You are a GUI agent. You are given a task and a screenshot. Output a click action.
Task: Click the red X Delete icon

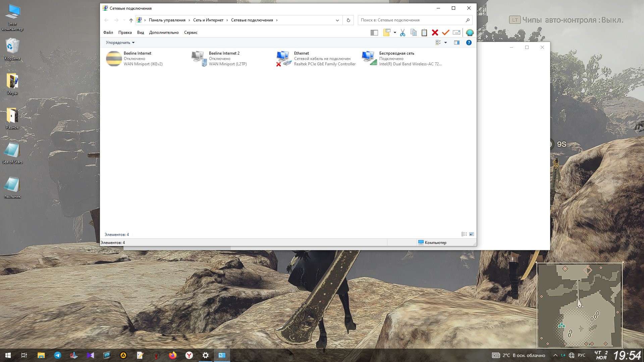click(435, 33)
